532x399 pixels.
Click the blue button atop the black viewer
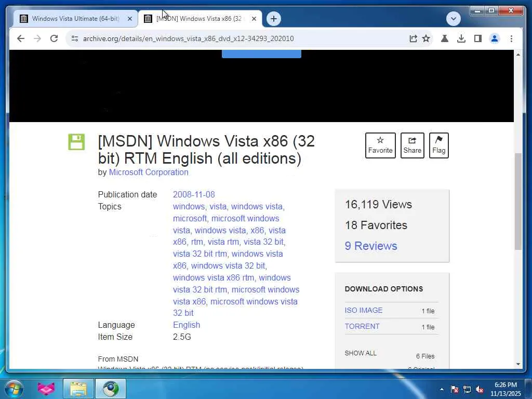261,54
